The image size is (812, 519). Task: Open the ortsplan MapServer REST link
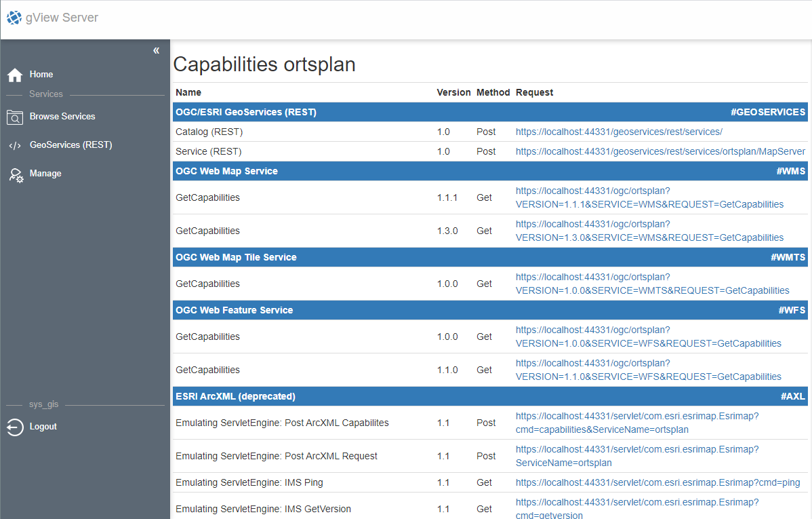pyautogui.click(x=660, y=151)
